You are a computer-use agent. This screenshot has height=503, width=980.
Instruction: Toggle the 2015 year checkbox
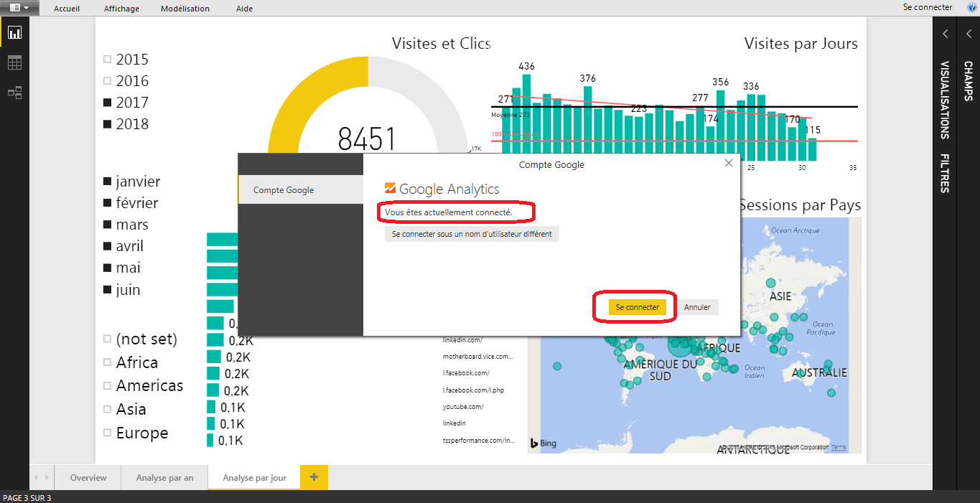tap(108, 60)
